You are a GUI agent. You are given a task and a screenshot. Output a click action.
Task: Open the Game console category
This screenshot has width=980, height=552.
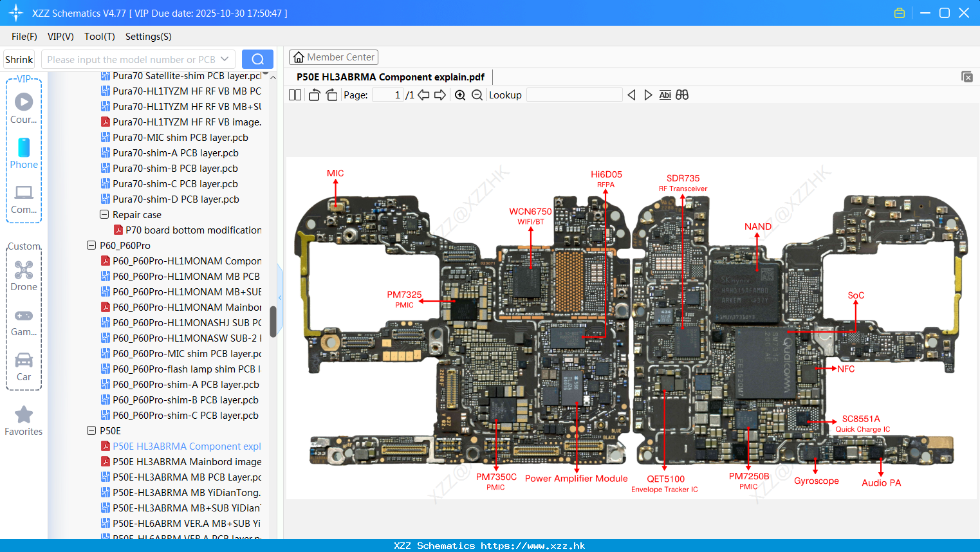[x=24, y=316]
